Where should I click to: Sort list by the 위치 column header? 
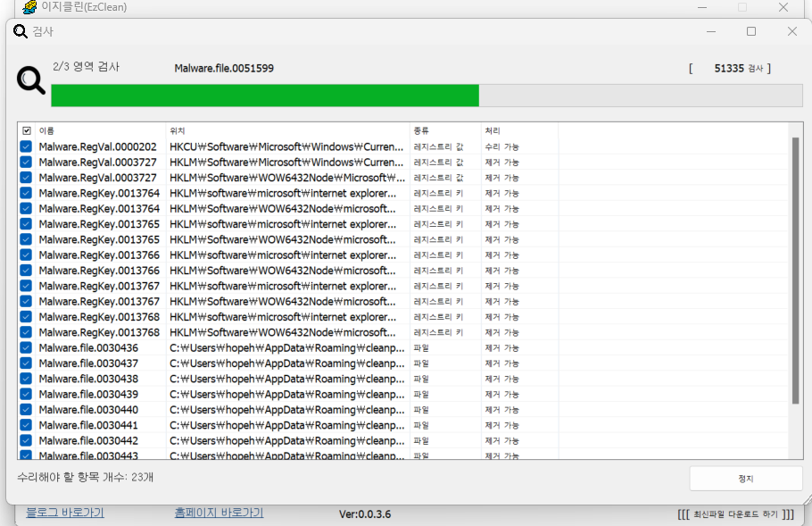288,131
